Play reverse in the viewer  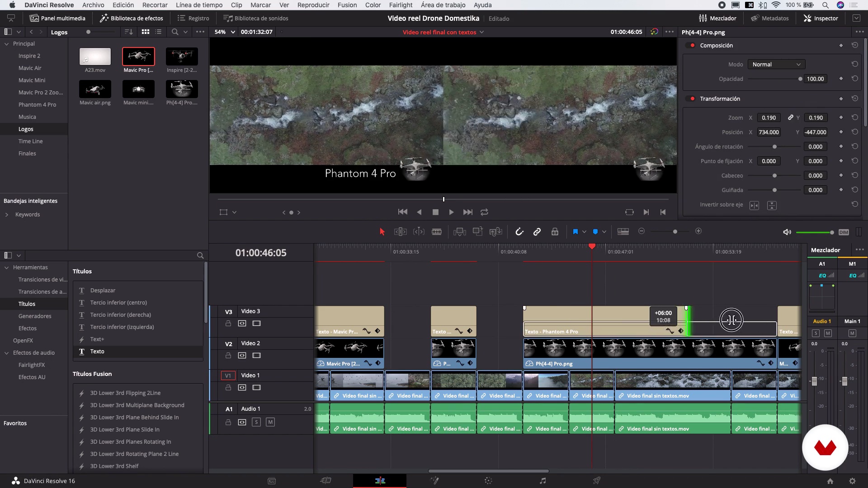click(x=419, y=212)
